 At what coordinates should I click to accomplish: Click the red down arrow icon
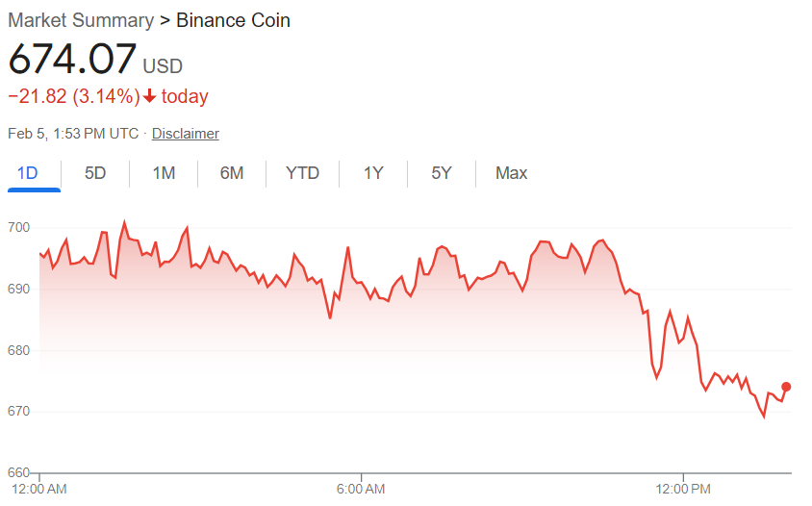pos(150,96)
